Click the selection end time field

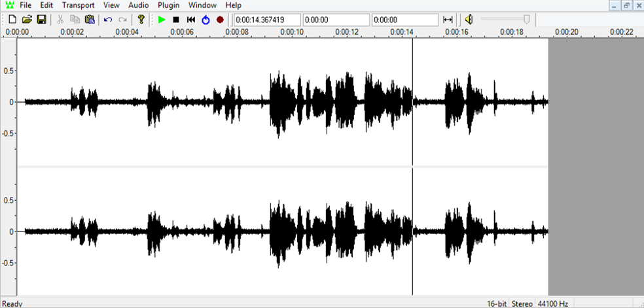point(405,20)
